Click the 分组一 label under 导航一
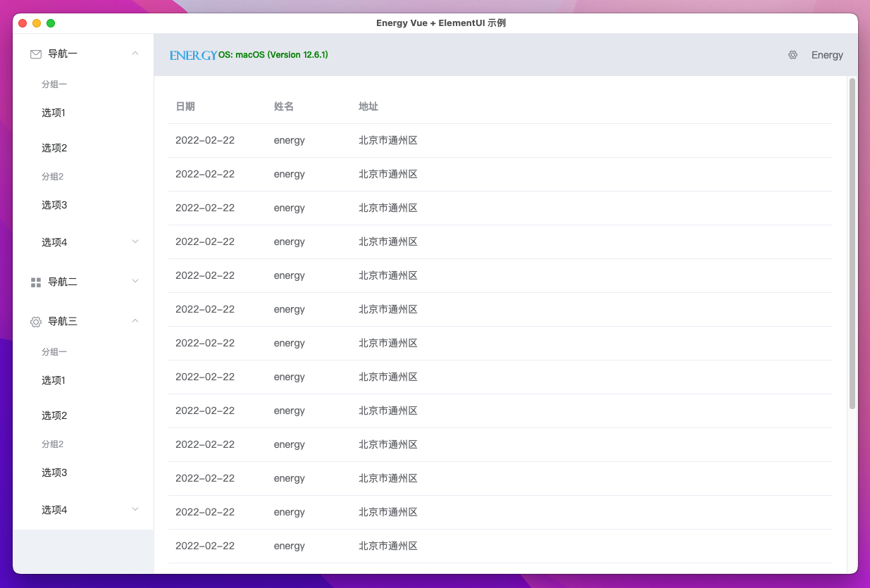This screenshot has height=588, width=870. (54, 85)
